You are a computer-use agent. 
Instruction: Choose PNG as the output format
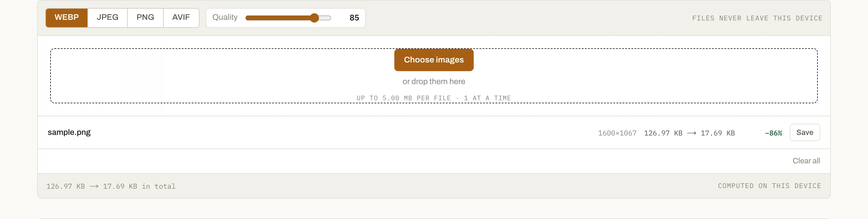tap(145, 18)
